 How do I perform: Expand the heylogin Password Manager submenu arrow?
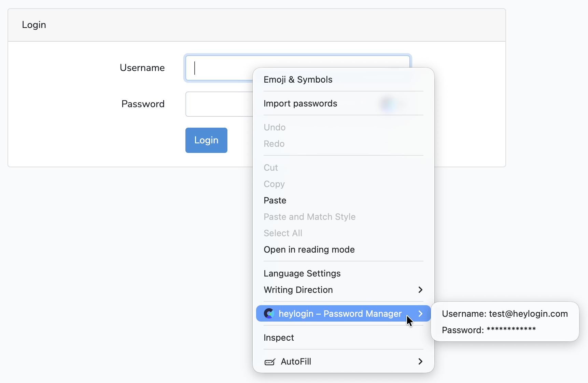(420, 313)
